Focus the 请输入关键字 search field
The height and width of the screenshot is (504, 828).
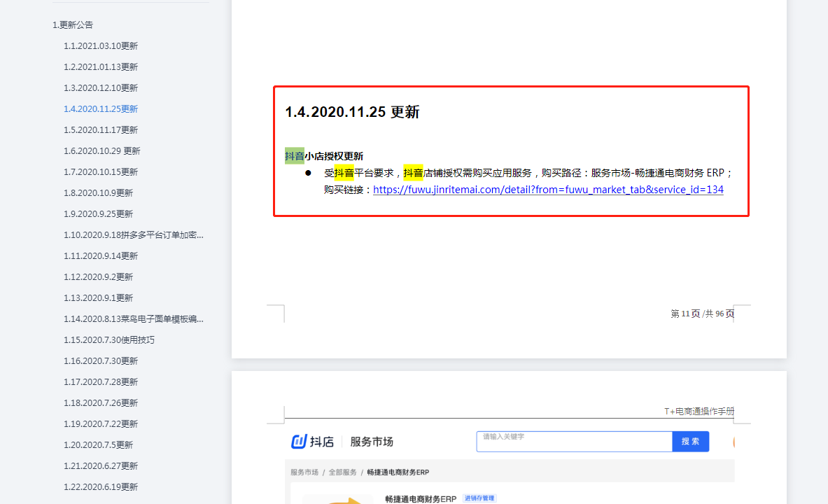(575, 442)
